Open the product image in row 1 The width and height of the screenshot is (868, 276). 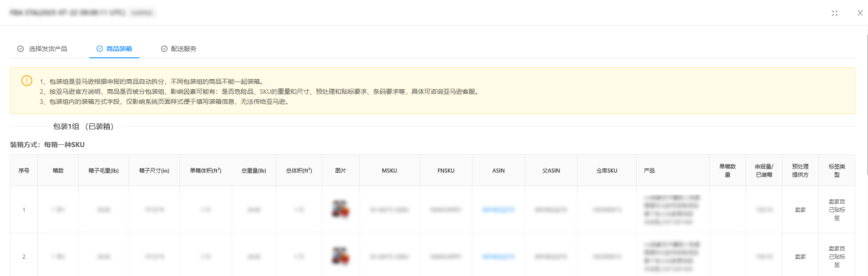[340, 210]
